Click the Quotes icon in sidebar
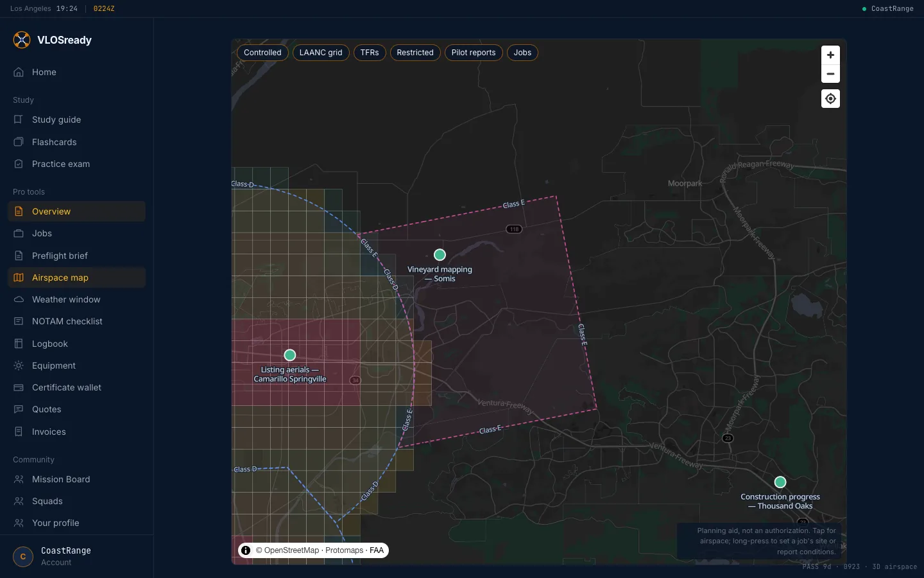 pyautogui.click(x=19, y=409)
